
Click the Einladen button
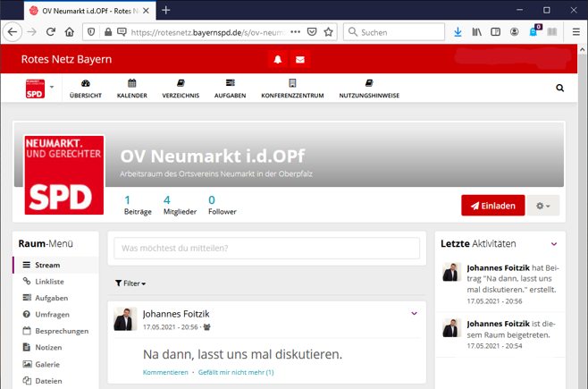click(x=493, y=206)
